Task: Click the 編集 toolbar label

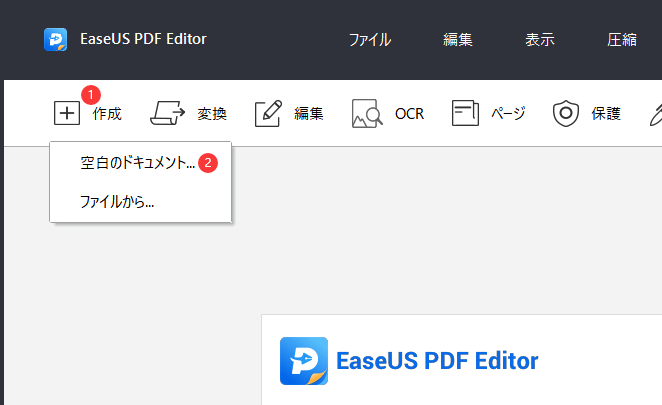Action: (x=309, y=114)
